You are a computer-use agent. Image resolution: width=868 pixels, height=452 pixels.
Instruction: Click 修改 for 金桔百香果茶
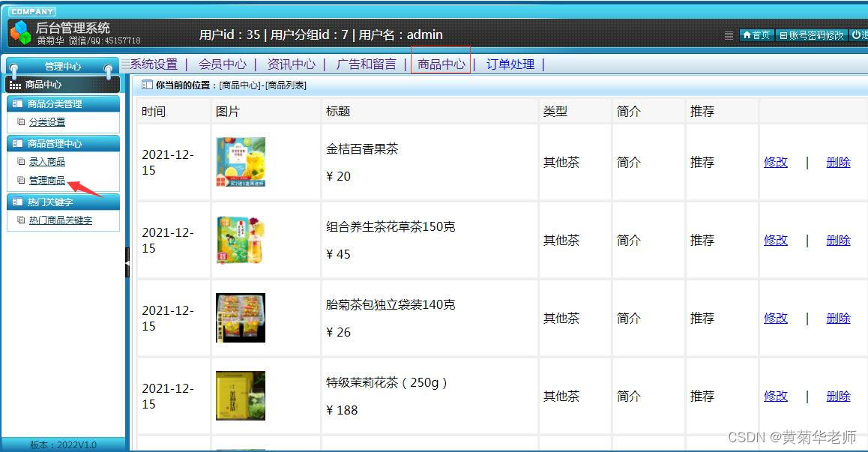click(776, 163)
